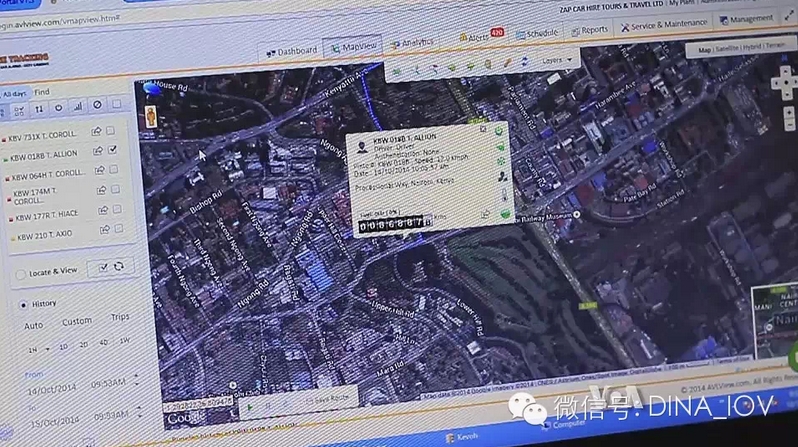The image size is (798, 447).
Task: Switch map to Satellite view
Action: click(727, 48)
